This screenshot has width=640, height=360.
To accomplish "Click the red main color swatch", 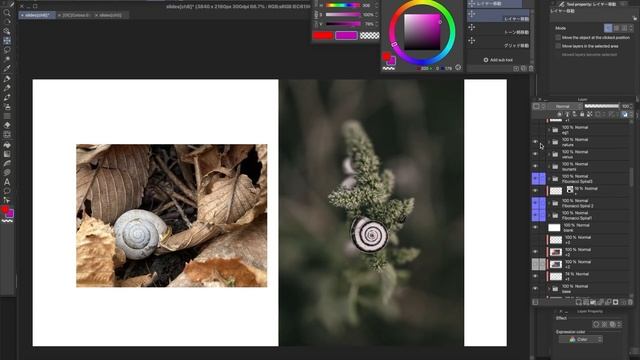I will coord(323,36).
